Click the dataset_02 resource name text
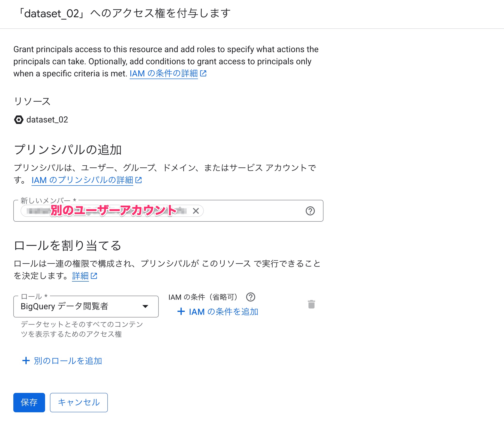This screenshot has height=438, width=504. [47, 120]
